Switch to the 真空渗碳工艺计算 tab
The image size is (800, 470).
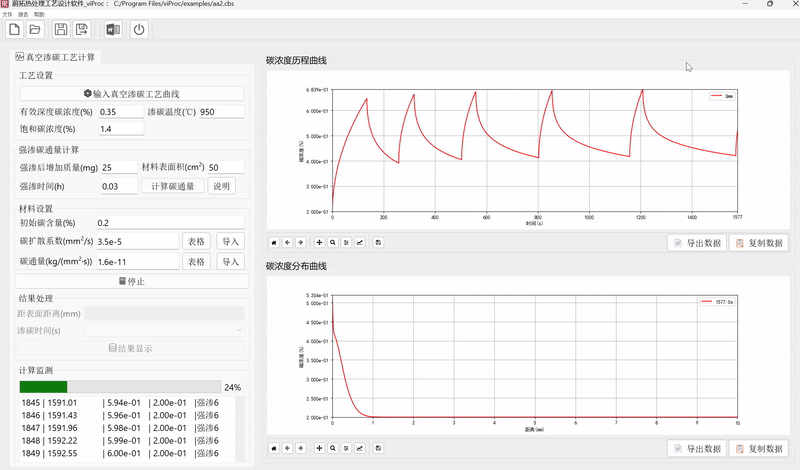pyautogui.click(x=54, y=59)
